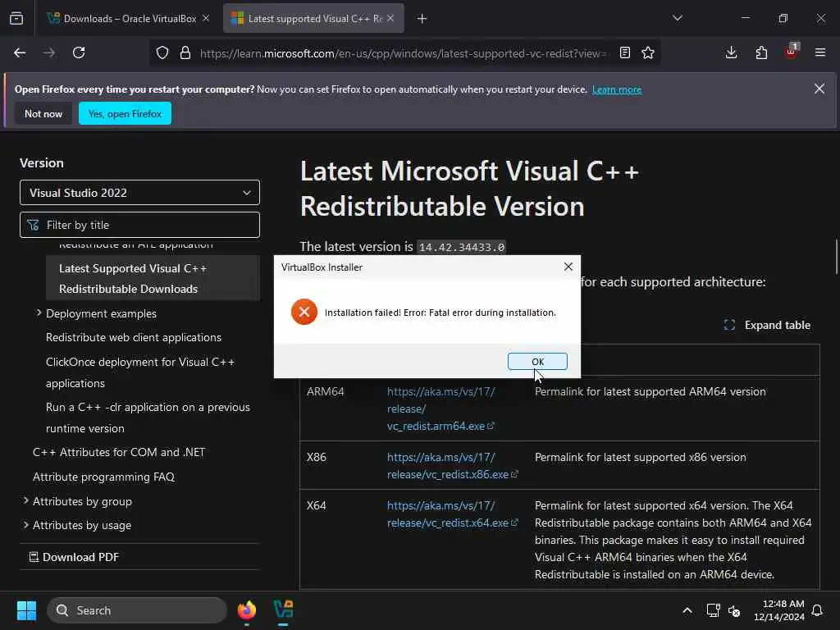The height and width of the screenshot is (630, 840).
Task: Open the Firefox downloads panel
Action: [731, 52]
